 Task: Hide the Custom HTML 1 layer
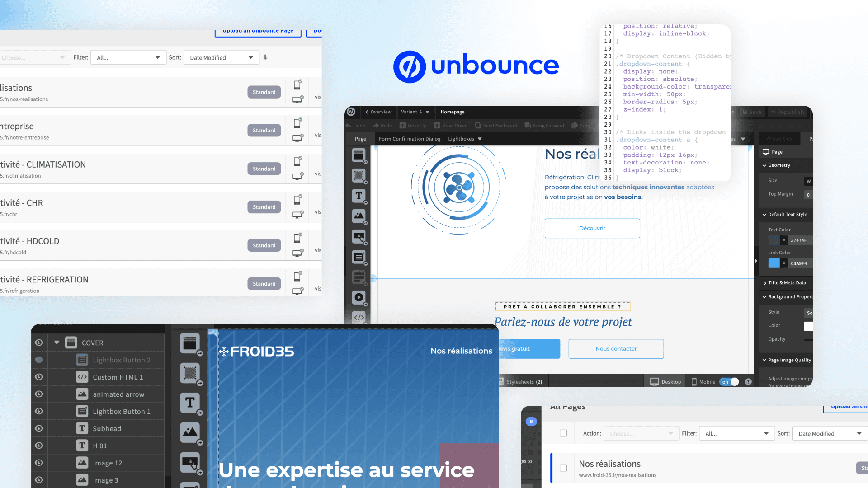coord(39,377)
